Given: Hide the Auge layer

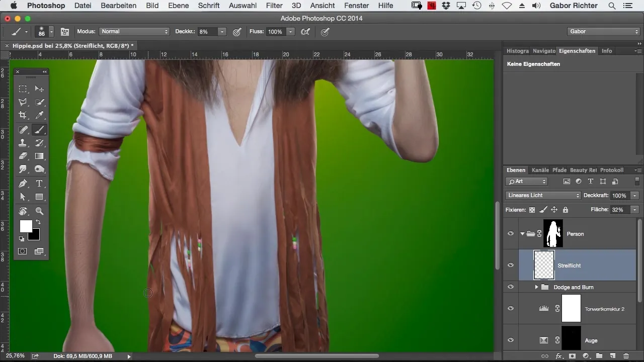Looking at the screenshot, I should (511, 340).
